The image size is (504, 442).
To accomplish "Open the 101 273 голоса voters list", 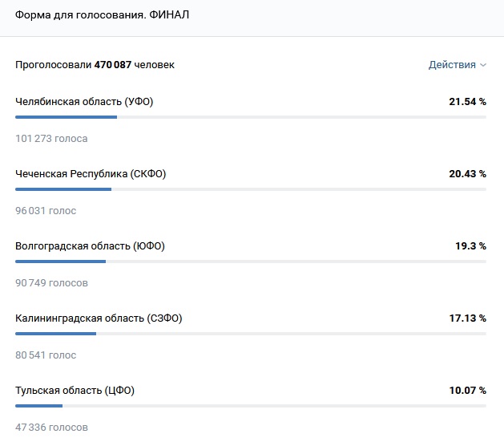I will tap(51, 139).
